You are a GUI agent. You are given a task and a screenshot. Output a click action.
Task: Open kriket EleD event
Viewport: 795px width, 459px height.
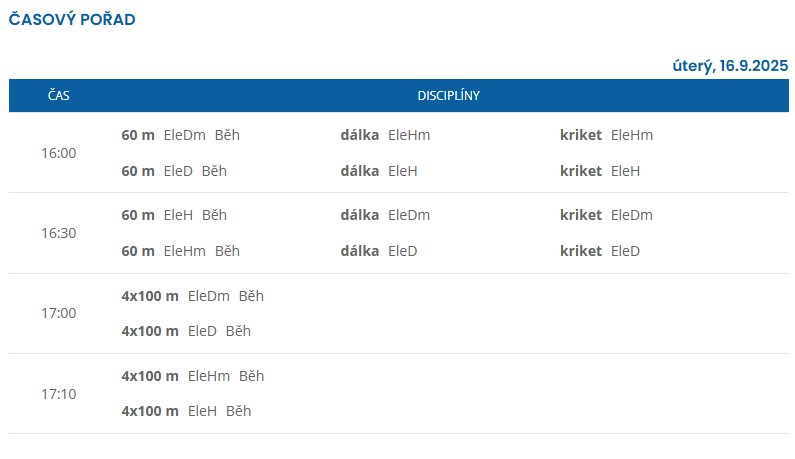point(600,251)
